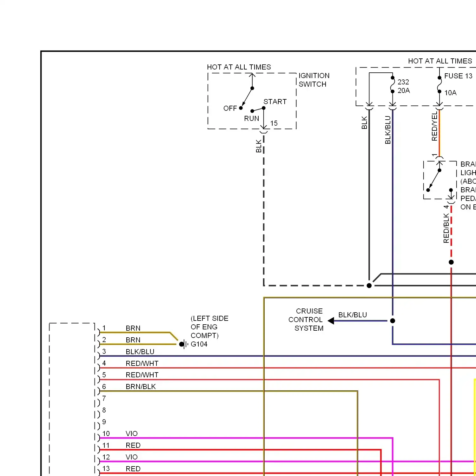
Task: Click the G104 ground label
Action: (x=199, y=344)
